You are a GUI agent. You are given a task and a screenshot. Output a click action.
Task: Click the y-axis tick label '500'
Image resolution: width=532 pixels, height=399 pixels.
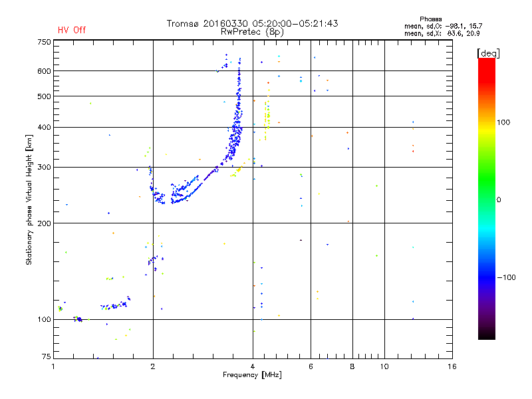tap(44, 96)
